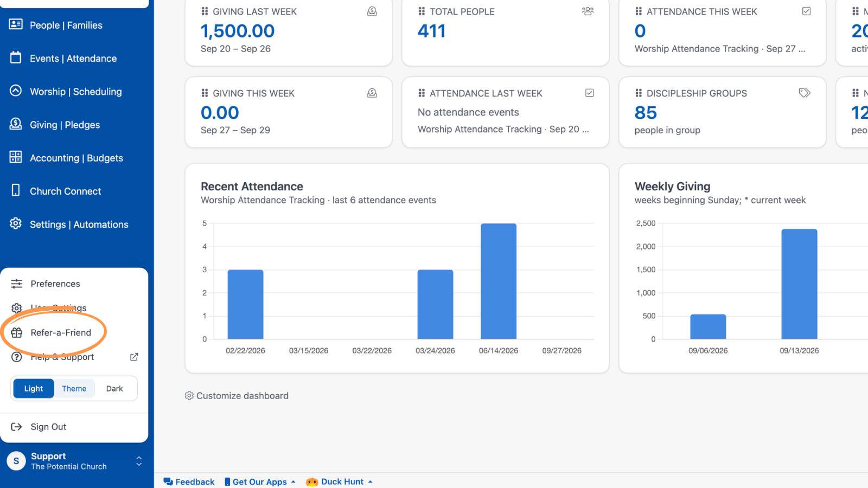The width and height of the screenshot is (868, 488).
Task: Click the Recent Attendance heading
Action: (252, 187)
